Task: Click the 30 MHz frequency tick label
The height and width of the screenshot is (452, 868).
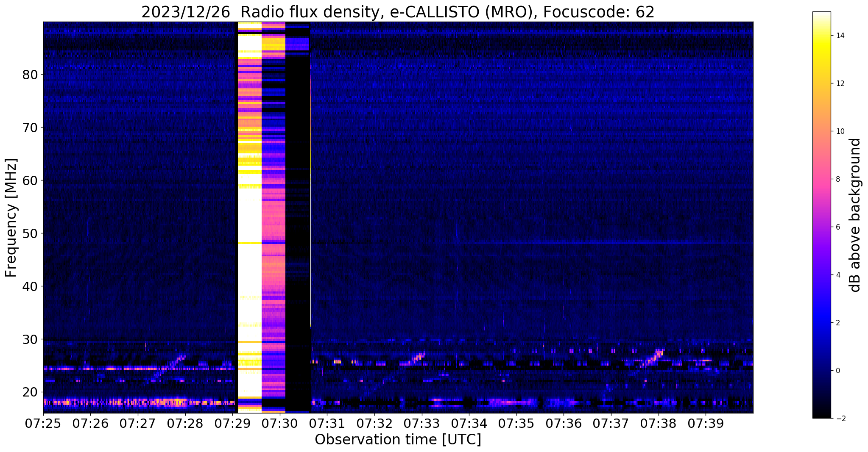Action: tap(30, 339)
